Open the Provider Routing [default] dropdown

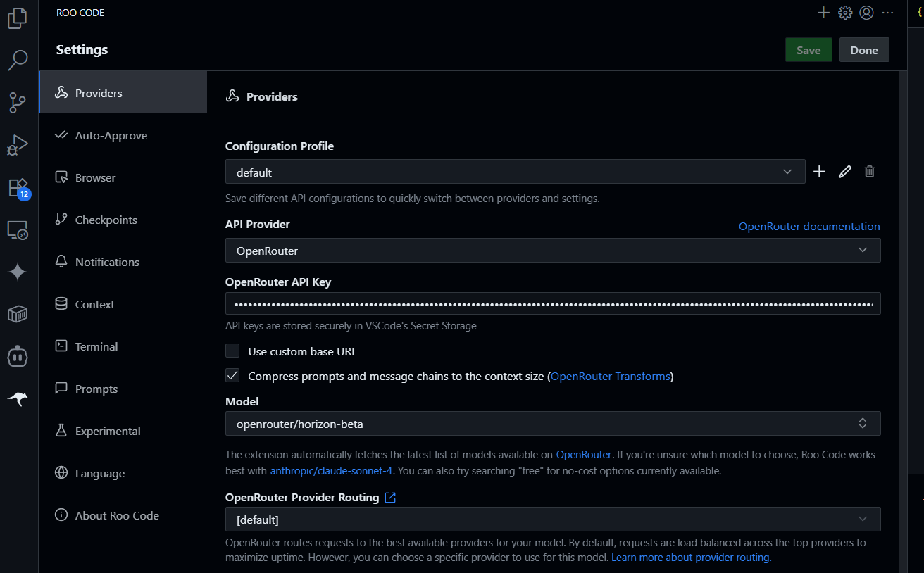553,520
